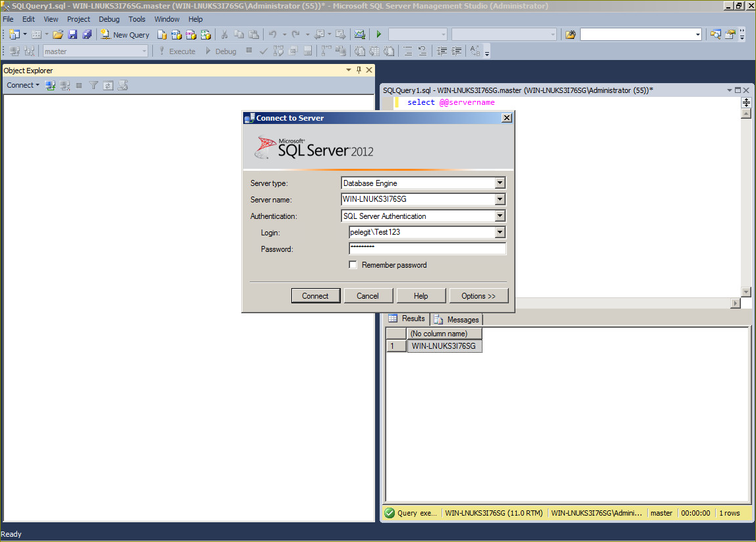Screen dimensions: 756x542
Task: Click the Password input field
Action: (427, 249)
